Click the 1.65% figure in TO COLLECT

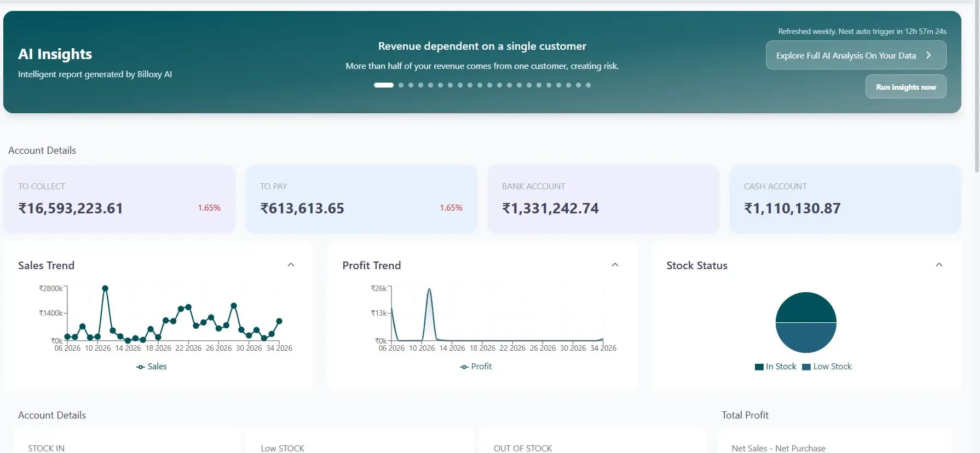(209, 208)
